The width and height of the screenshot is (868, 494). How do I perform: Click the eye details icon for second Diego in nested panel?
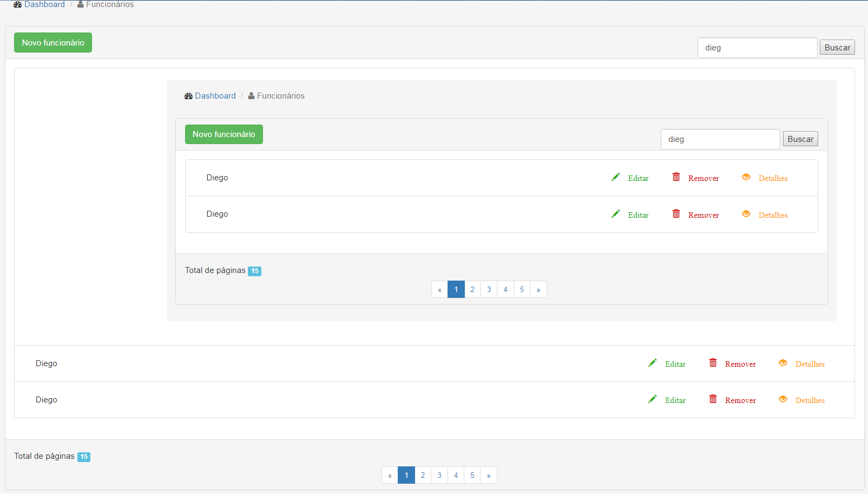(x=746, y=214)
